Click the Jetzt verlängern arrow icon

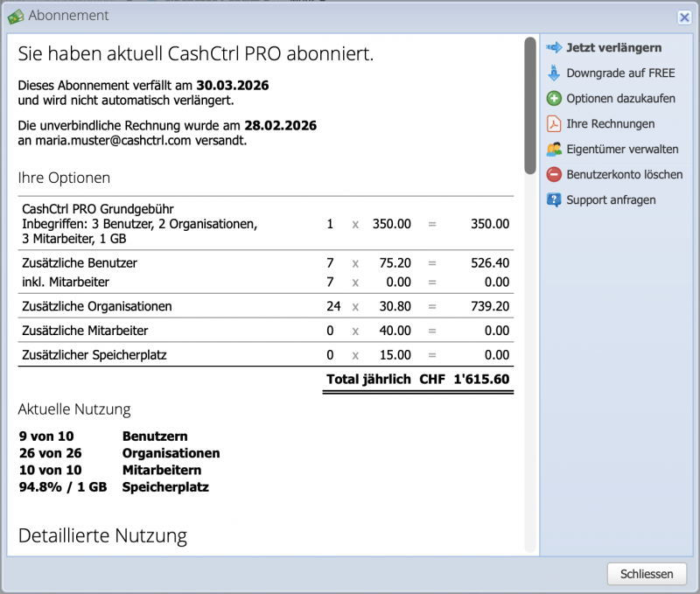[553, 47]
